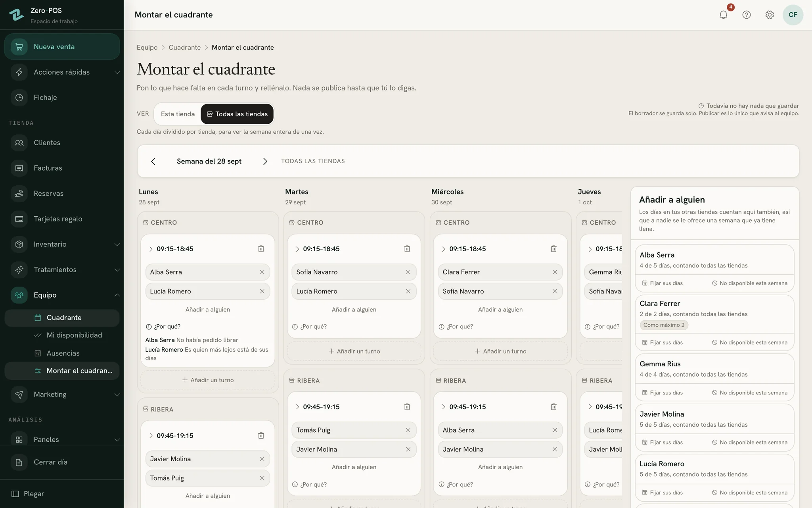812x508 pixels.
Task: Open Cerrar día in the sidebar
Action: [x=62, y=462]
